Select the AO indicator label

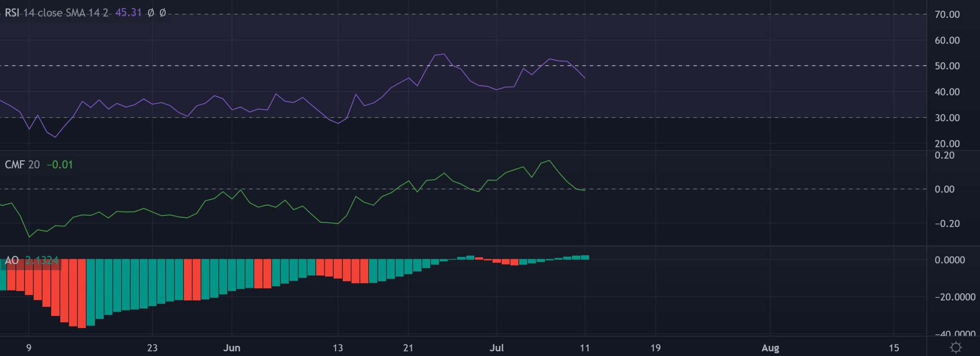tap(11, 260)
